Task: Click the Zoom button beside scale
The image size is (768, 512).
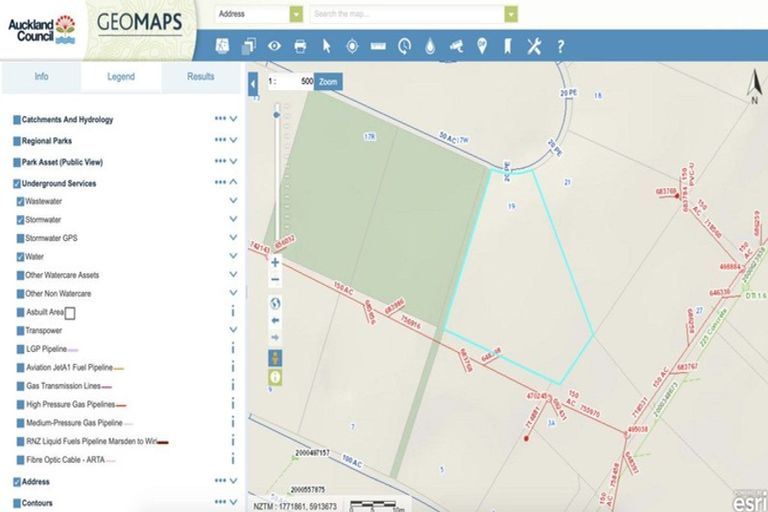Action: coord(328,82)
